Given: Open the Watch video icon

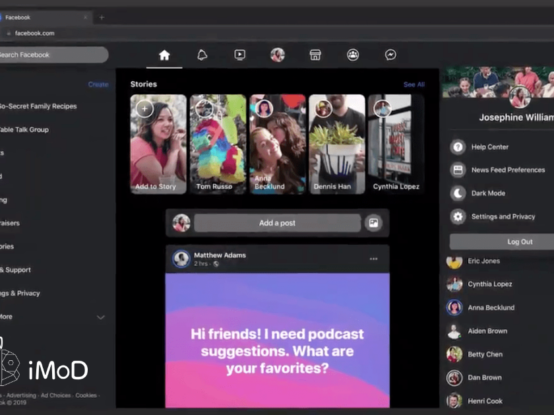Looking at the screenshot, I should (240, 55).
